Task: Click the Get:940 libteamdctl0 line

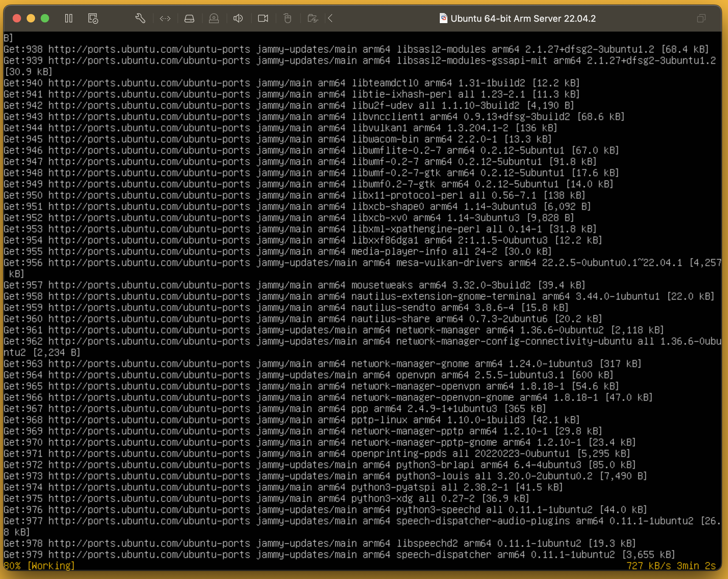Action: (292, 83)
